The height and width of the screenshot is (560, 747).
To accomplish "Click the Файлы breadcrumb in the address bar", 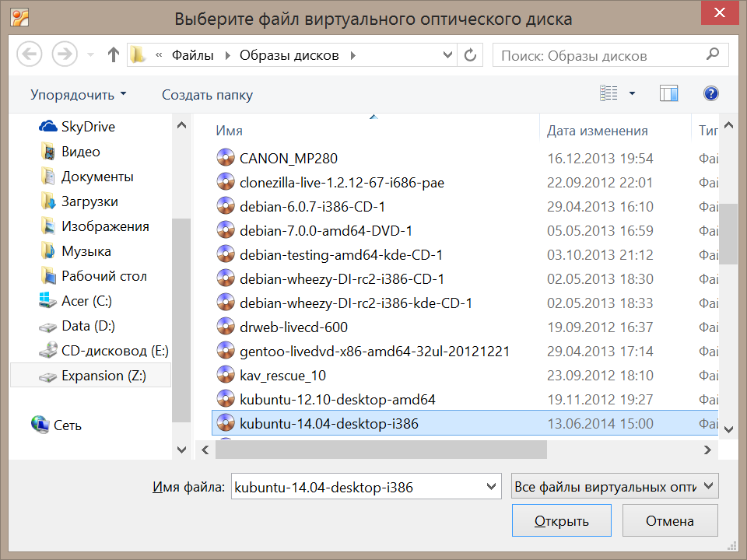I will [192, 55].
